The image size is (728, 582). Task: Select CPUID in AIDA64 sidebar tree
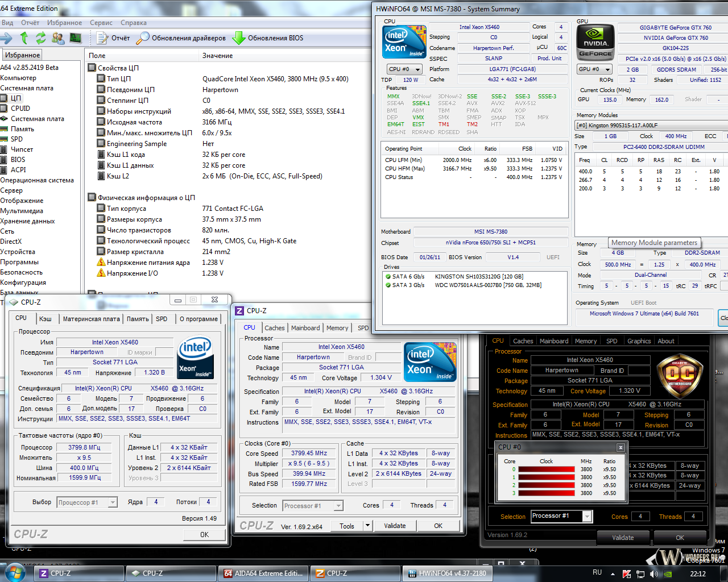coord(20,108)
